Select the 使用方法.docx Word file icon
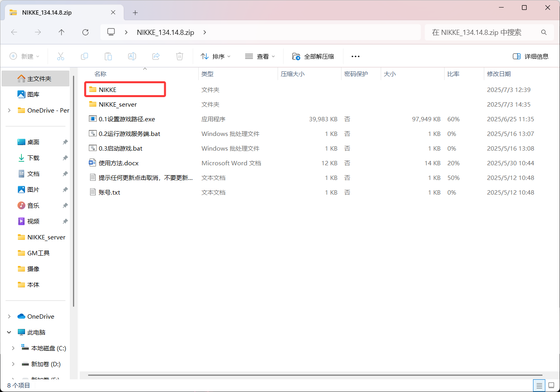 [93, 163]
